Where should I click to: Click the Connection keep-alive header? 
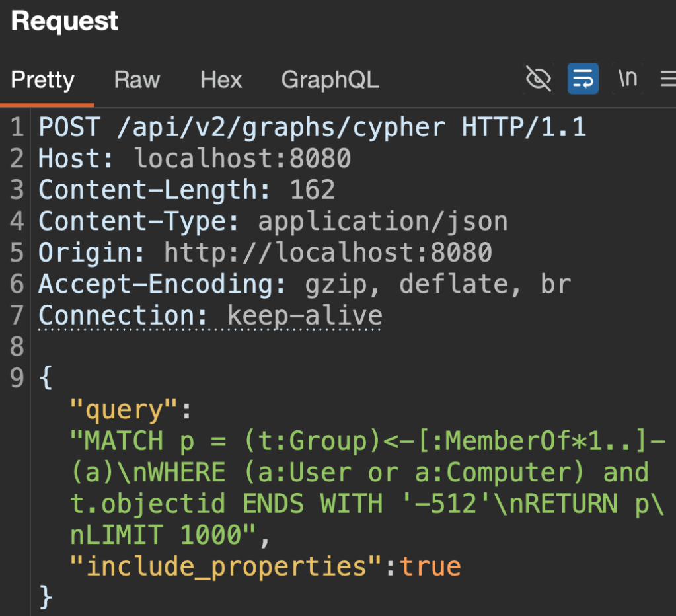pyautogui.click(x=210, y=316)
